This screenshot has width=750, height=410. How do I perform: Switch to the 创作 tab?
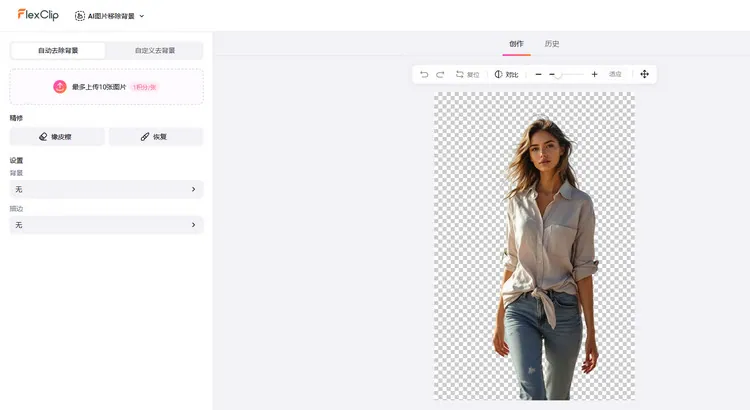[516, 44]
